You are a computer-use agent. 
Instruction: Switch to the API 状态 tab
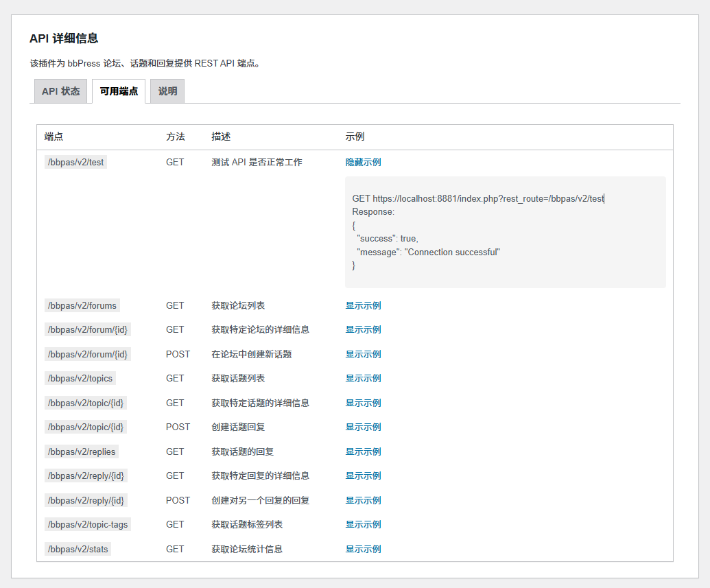coord(60,91)
